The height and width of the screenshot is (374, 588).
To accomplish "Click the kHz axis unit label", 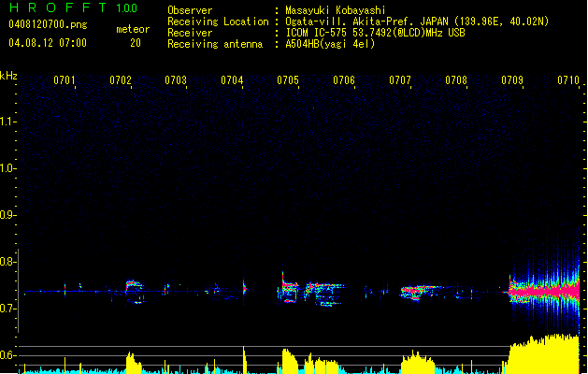I will [8, 76].
